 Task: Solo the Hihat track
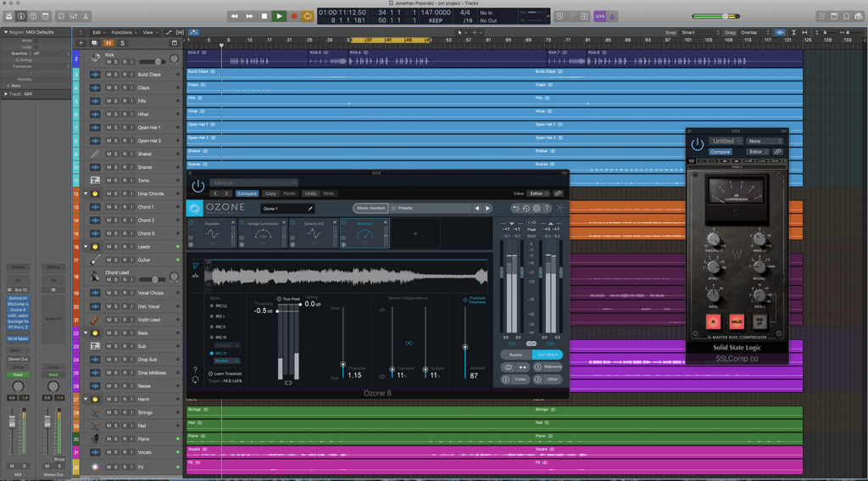(x=117, y=115)
